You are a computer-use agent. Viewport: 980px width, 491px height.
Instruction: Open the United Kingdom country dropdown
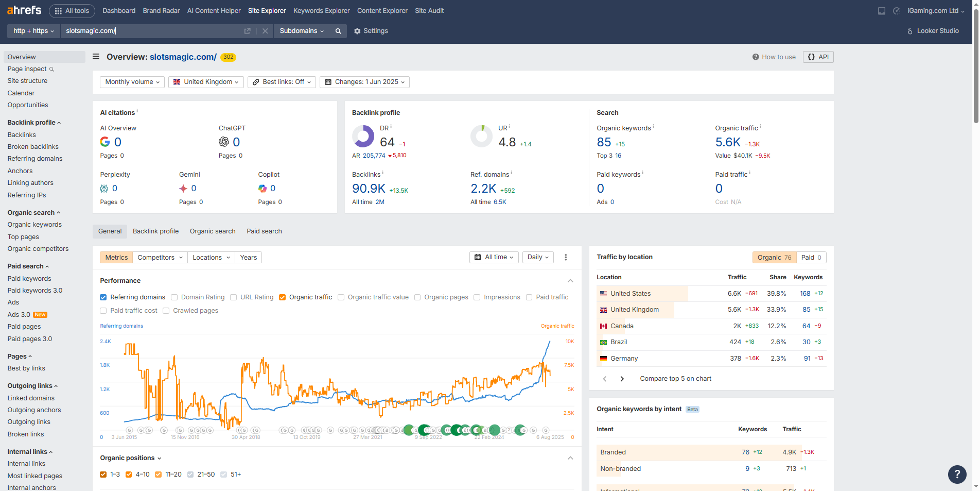(x=206, y=82)
